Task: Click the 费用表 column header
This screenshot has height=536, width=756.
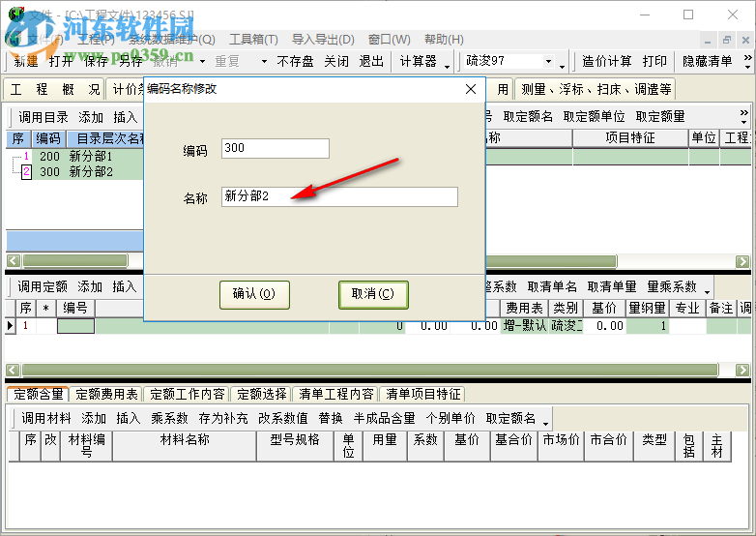Action: point(524,308)
